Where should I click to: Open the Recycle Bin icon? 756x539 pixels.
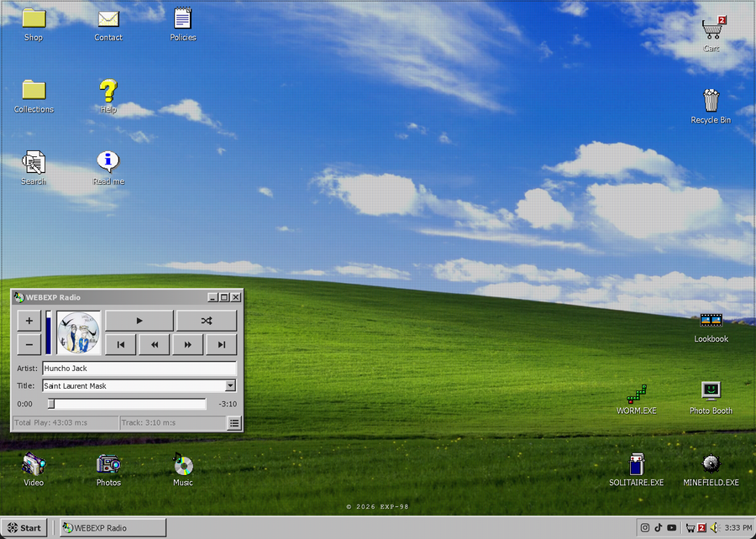tap(711, 100)
